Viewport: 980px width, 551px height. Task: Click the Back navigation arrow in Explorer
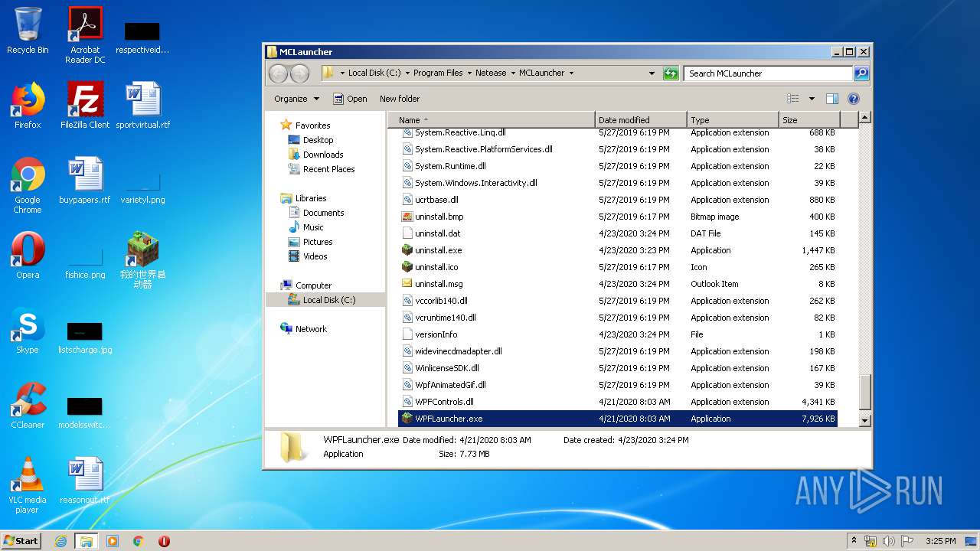tap(278, 73)
